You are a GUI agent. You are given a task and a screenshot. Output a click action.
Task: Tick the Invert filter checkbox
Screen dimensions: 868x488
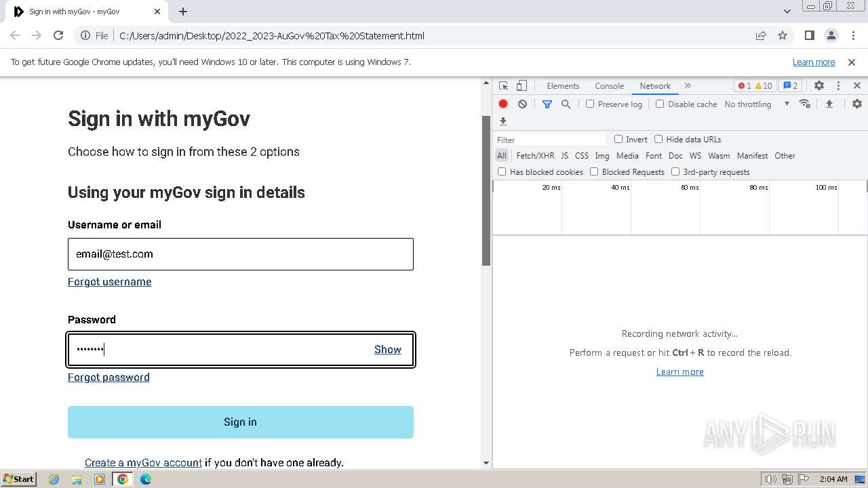click(x=618, y=139)
